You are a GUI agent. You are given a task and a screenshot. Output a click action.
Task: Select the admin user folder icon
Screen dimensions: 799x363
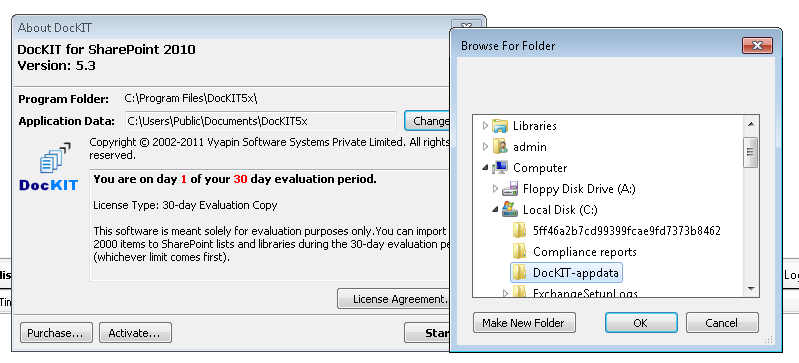(x=500, y=147)
